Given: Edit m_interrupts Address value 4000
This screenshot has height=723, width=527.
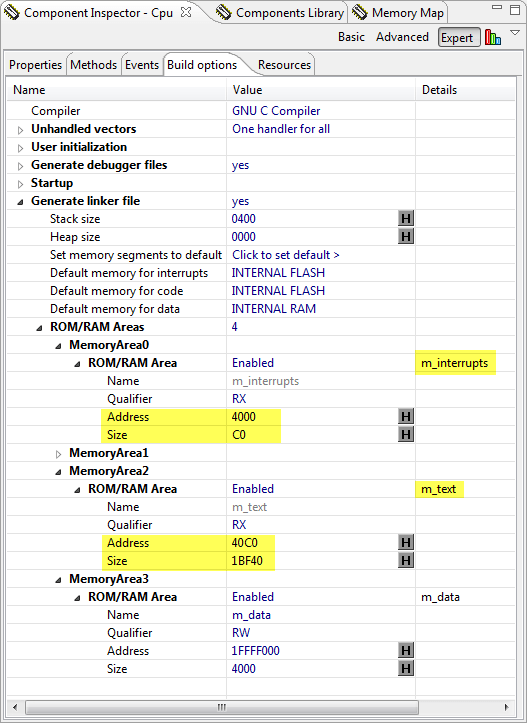Looking at the screenshot, I should (243, 417).
